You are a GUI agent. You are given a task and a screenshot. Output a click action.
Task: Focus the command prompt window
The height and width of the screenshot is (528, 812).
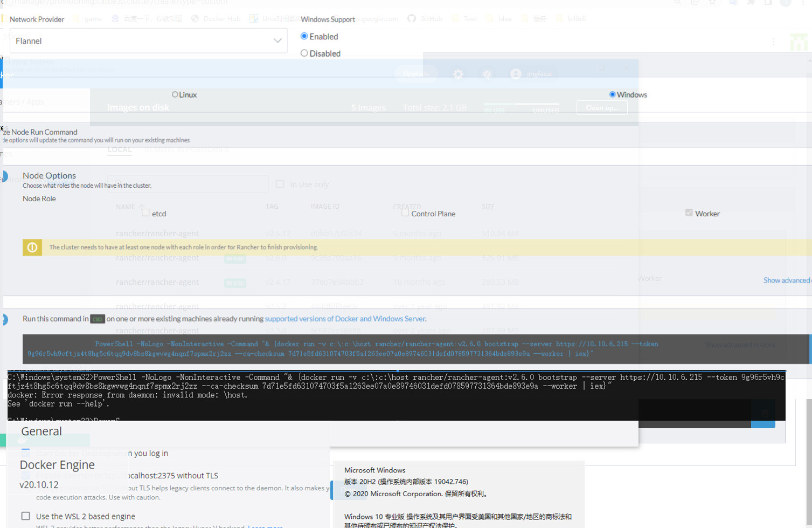click(397, 395)
